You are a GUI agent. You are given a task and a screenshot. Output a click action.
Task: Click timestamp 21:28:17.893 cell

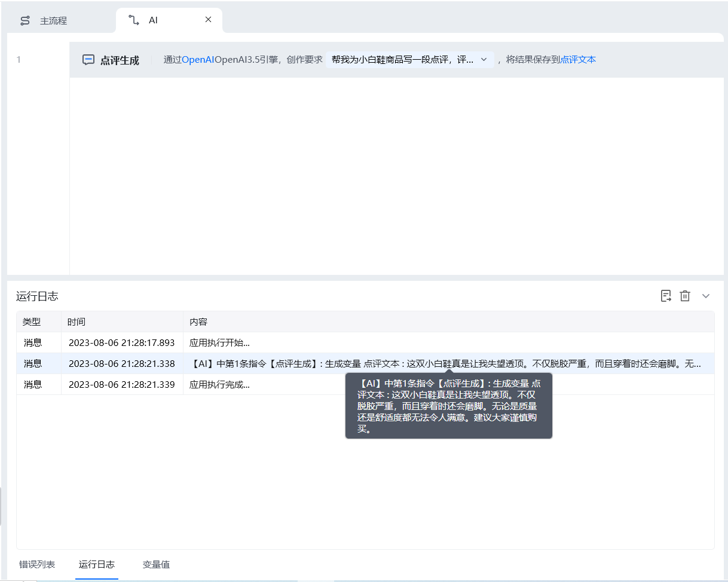pyautogui.click(x=122, y=343)
